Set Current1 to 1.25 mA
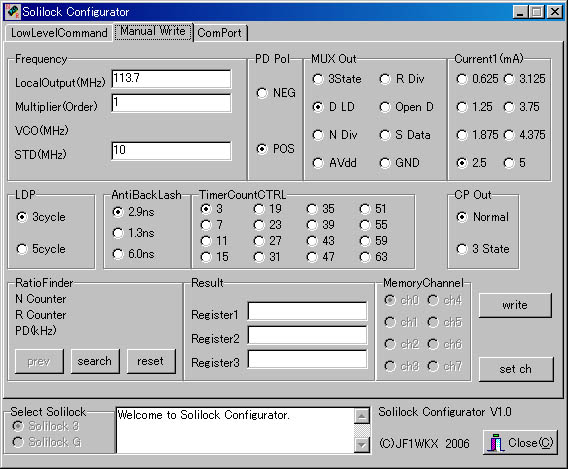The height and width of the screenshot is (469, 568). pos(474,107)
